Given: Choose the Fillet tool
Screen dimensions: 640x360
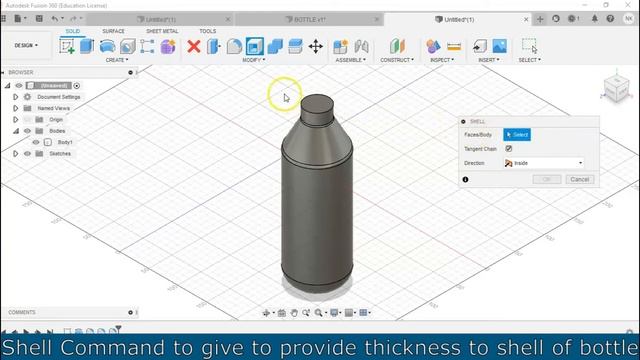Looking at the screenshot, I should [234, 46].
